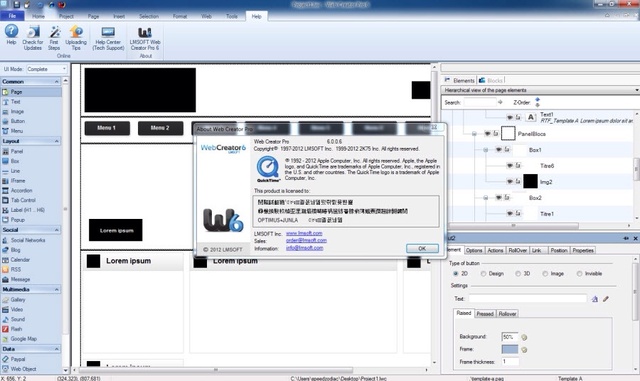Viewport: 640px width, 381px height.
Task: Select the Label (H1..H6) tool
Action: (x=31, y=210)
